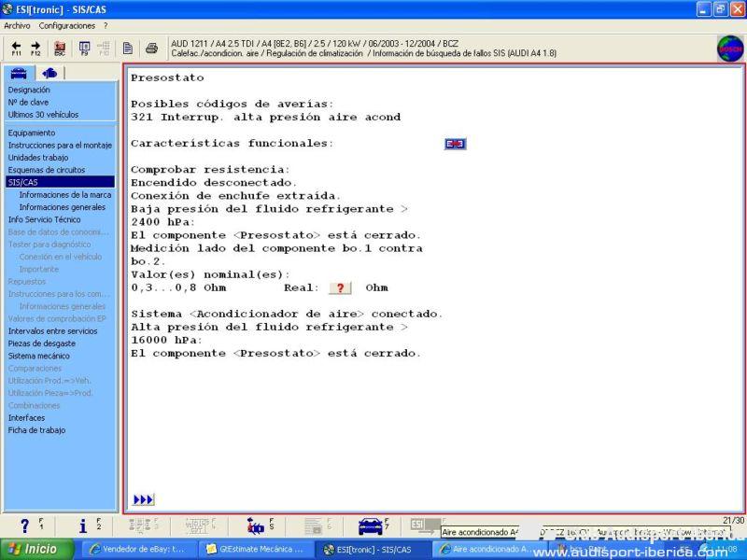Image resolution: width=747 pixels, height=560 pixels.
Task: Select Interfaces in the sidebar
Action: click(26, 417)
